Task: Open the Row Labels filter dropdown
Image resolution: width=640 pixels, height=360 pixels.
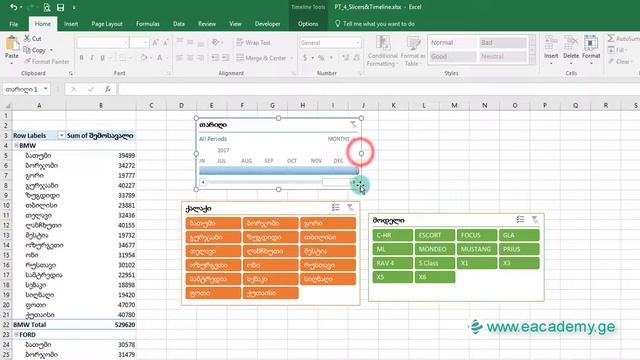Action: [61, 136]
